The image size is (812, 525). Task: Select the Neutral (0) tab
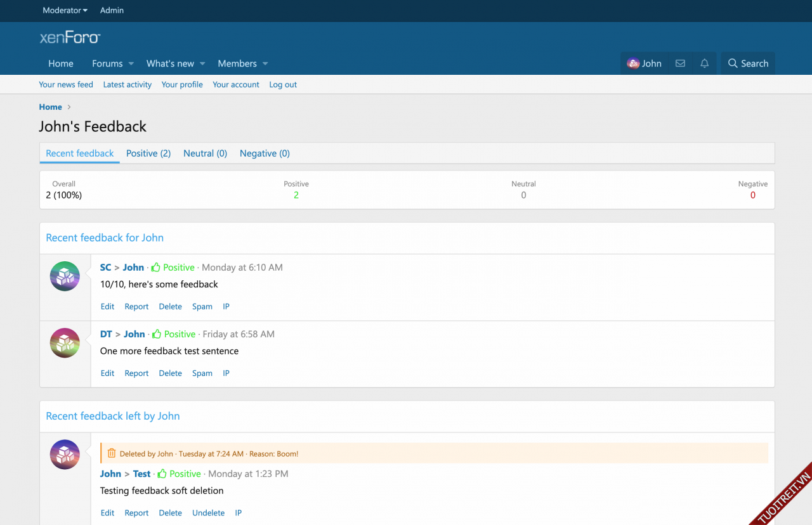(205, 153)
